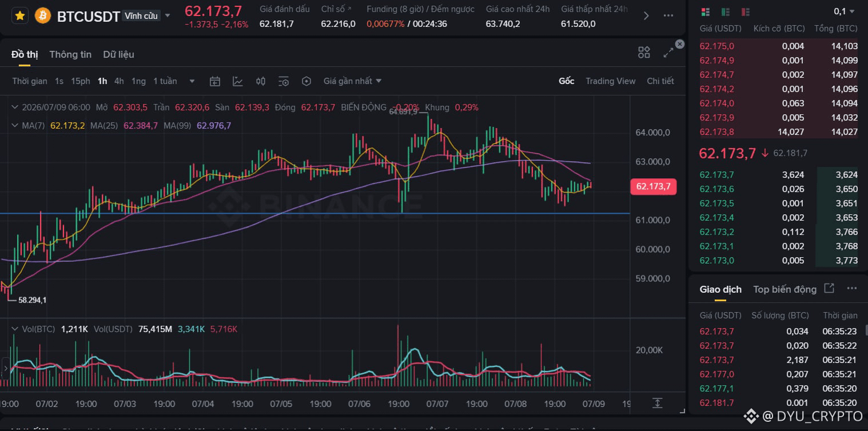Open the calendar date range icon
The width and height of the screenshot is (868, 431).
click(x=215, y=81)
